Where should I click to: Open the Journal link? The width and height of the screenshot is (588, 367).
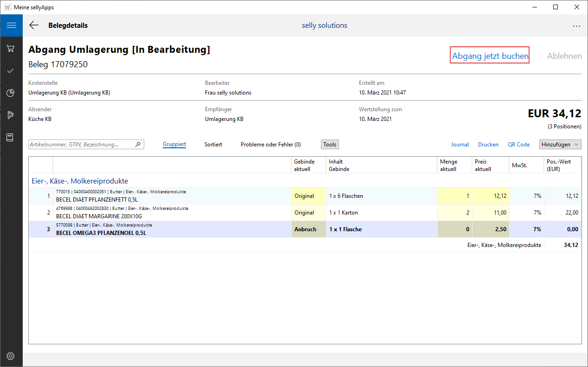[460, 145]
